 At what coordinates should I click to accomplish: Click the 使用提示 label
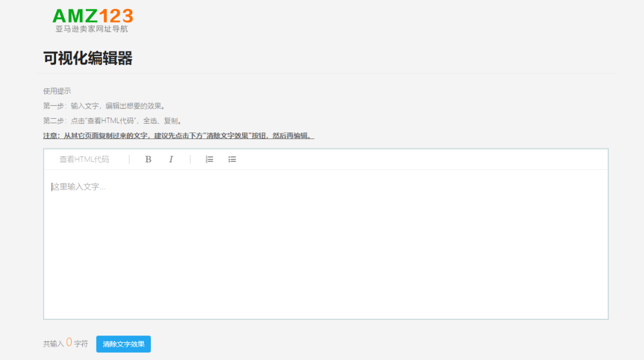[x=57, y=91]
